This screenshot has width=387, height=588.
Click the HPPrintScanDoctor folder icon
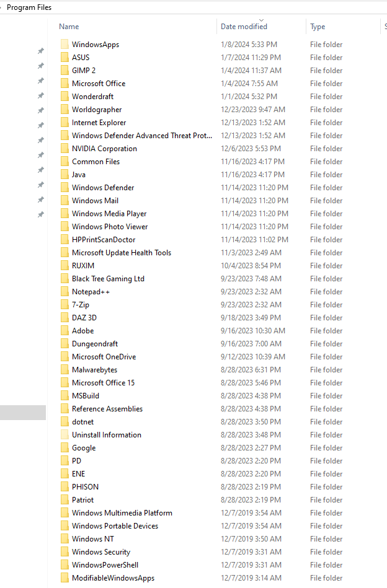coord(64,240)
